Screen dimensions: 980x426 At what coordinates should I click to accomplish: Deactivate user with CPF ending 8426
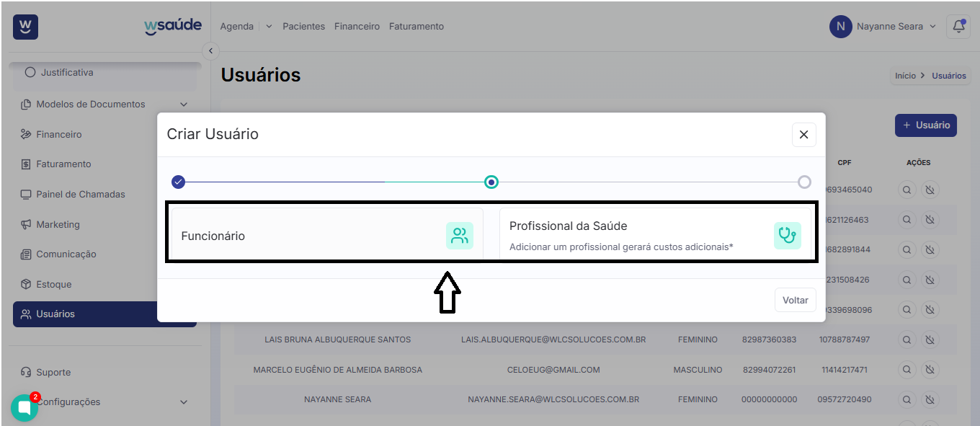click(930, 280)
